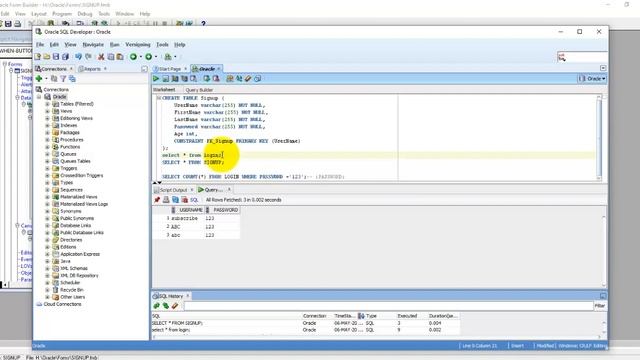Click the Open folder icon in main toolbar
640x360 pixels.
tap(47, 57)
